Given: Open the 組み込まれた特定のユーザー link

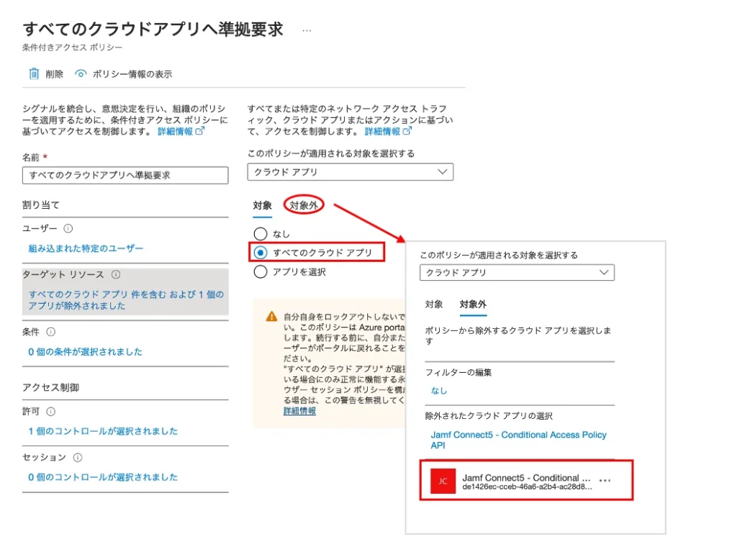Looking at the screenshot, I should (x=86, y=248).
